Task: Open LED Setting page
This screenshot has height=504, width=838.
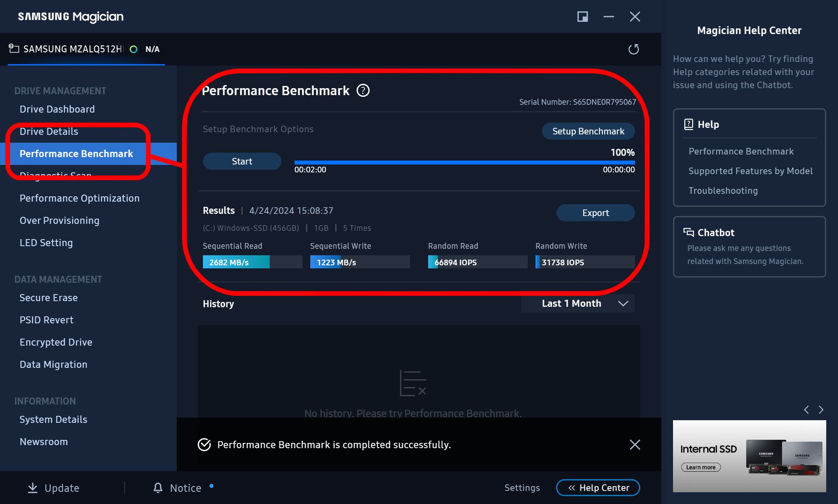Action: [46, 243]
